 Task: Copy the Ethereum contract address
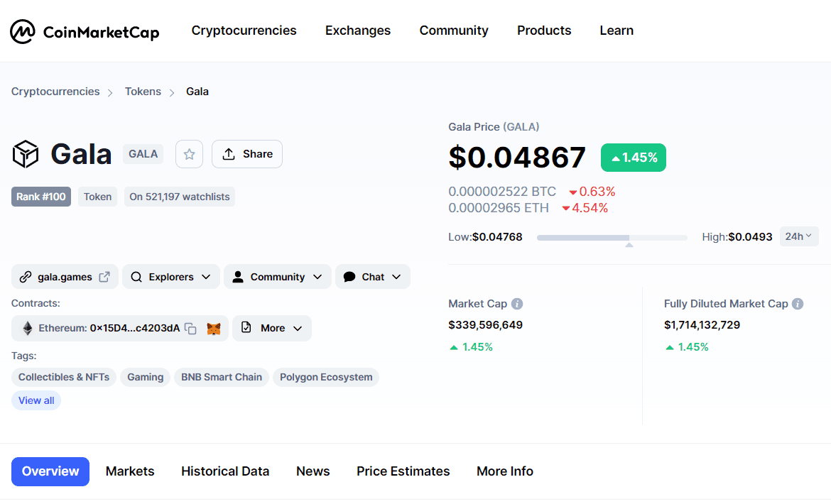pyautogui.click(x=191, y=328)
